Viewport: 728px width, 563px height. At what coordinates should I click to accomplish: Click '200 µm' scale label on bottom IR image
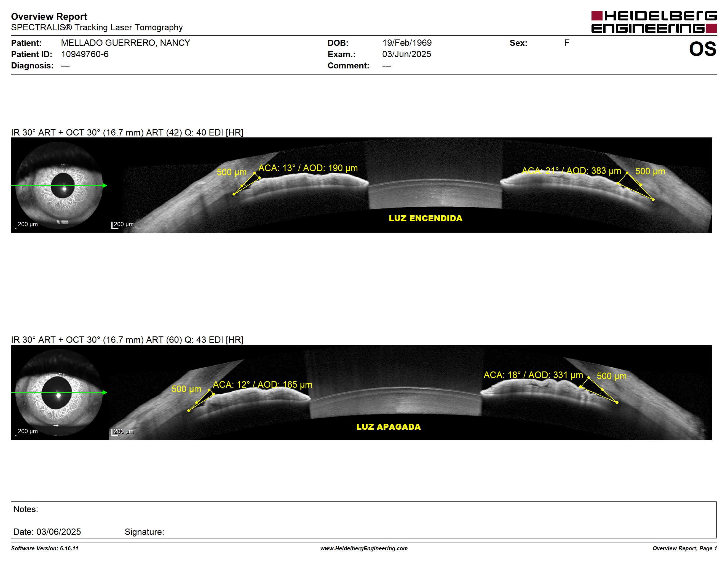coord(28,431)
